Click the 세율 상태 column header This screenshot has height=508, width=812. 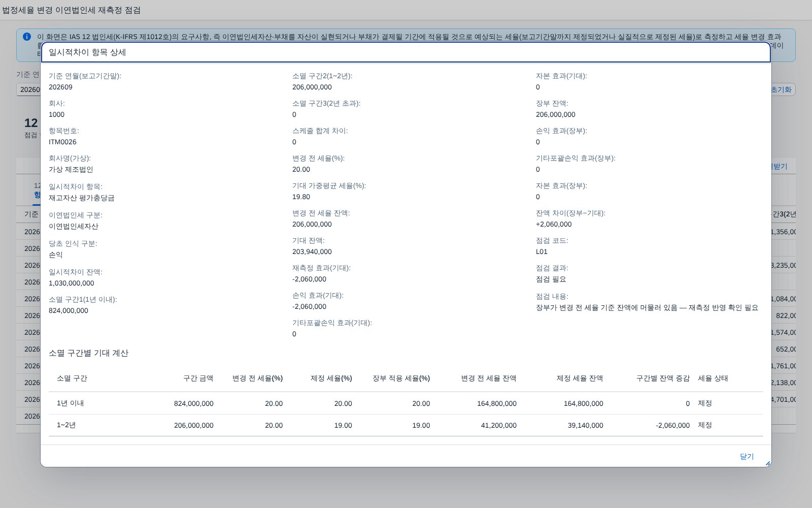(713, 378)
